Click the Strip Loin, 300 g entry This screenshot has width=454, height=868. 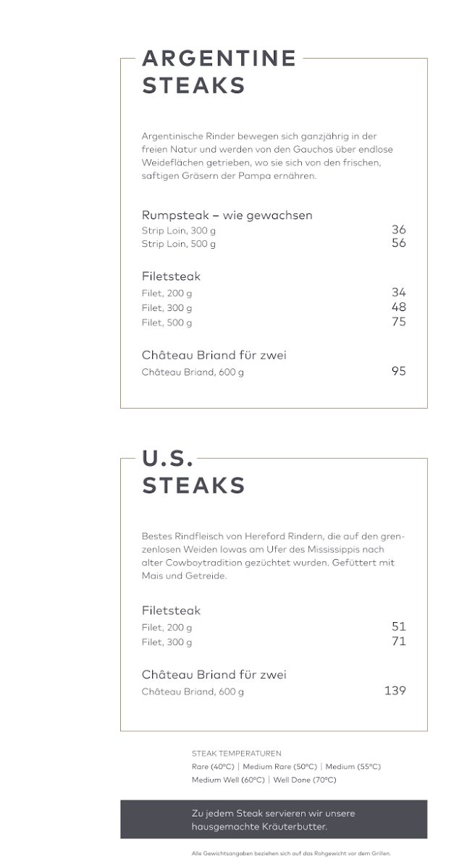tap(178, 231)
